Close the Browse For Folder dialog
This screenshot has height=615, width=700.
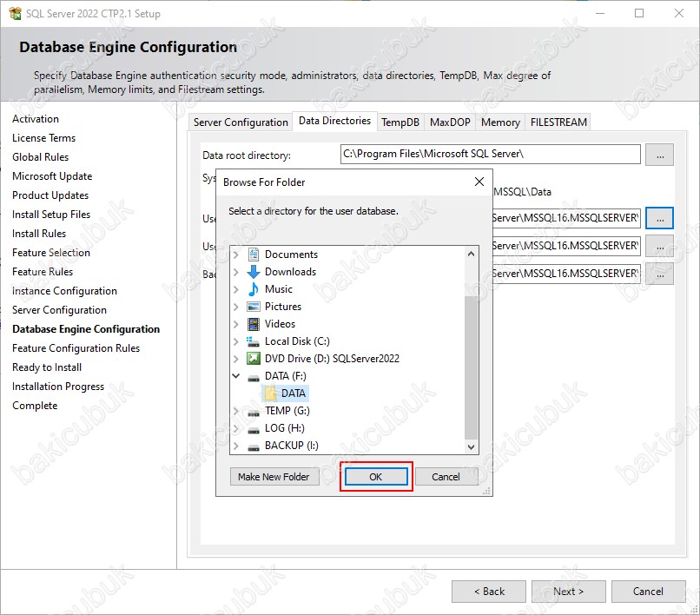(x=479, y=182)
